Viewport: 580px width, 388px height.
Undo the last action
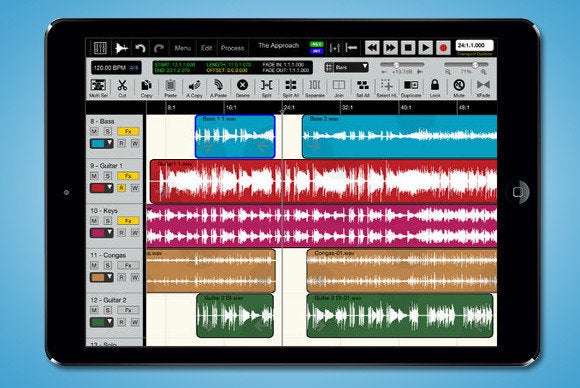coord(140,48)
